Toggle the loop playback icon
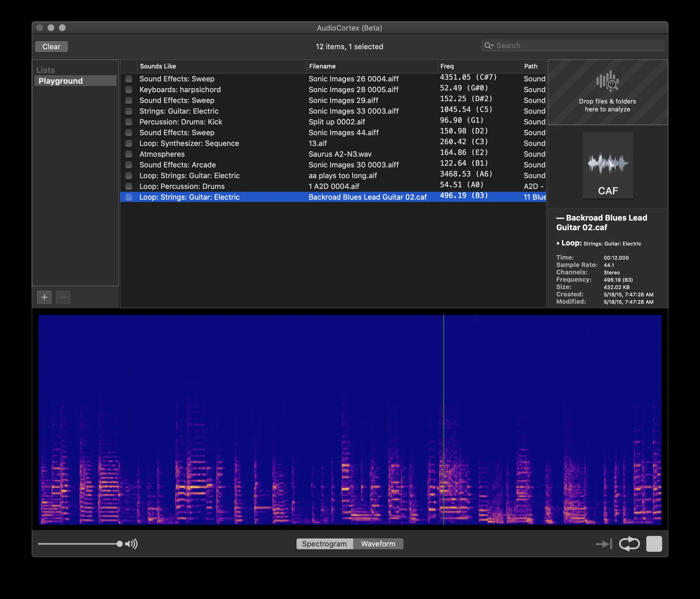Image resolution: width=700 pixels, height=599 pixels. [629, 544]
